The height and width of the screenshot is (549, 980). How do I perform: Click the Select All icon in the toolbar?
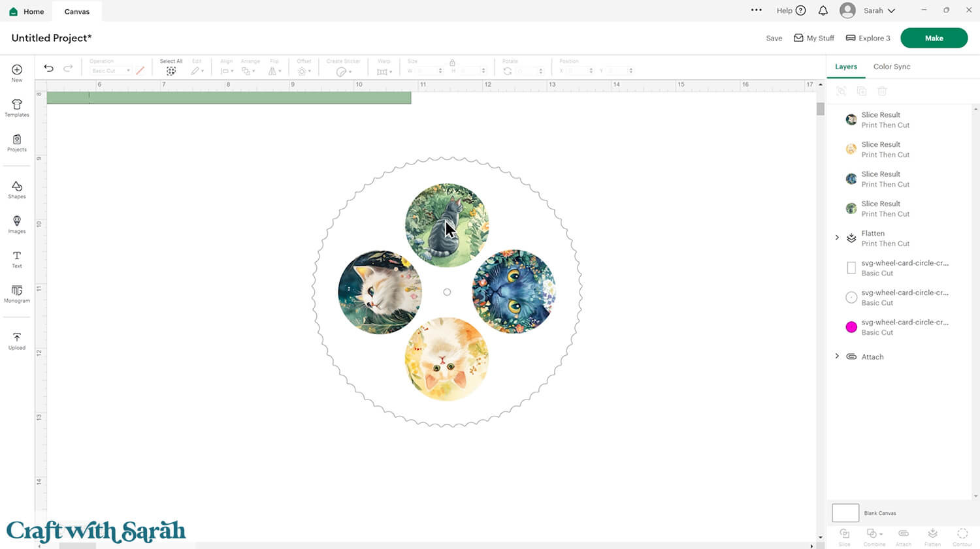pyautogui.click(x=171, y=71)
